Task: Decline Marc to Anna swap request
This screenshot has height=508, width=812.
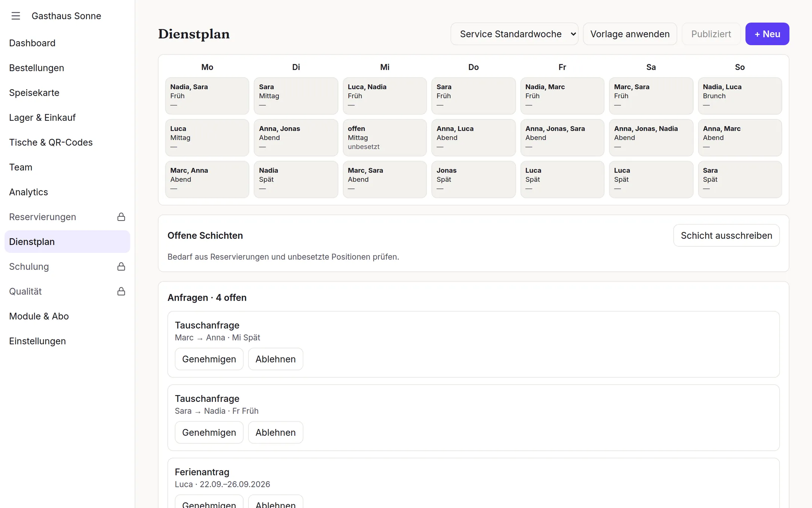Action: 276,359
